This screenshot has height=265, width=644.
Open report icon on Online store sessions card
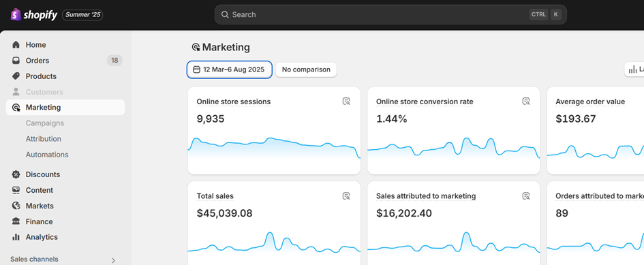point(346,102)
